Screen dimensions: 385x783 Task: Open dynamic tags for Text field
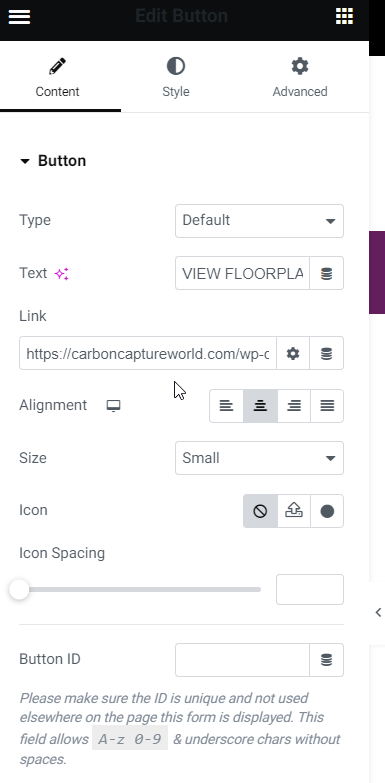327,273
